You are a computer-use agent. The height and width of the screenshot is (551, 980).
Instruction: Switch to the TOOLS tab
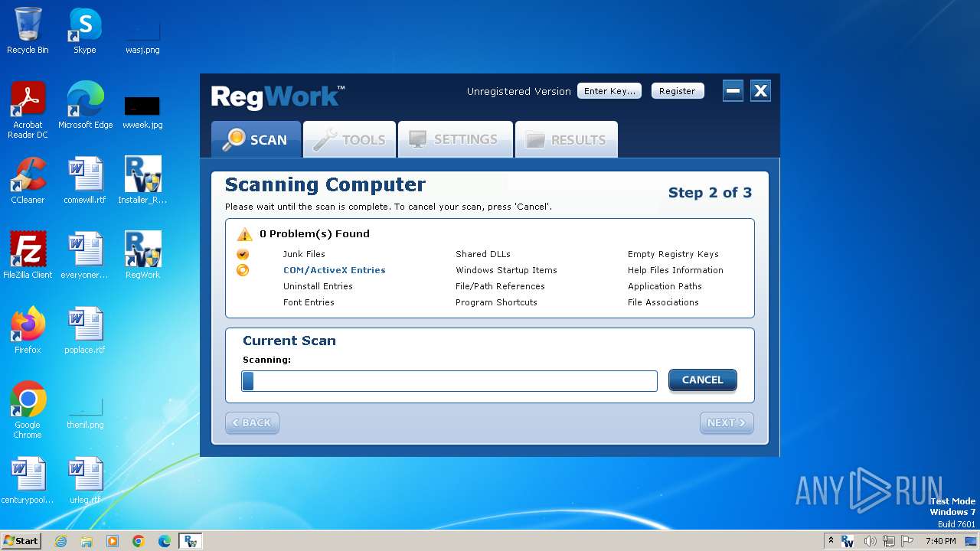pos(350,139)
